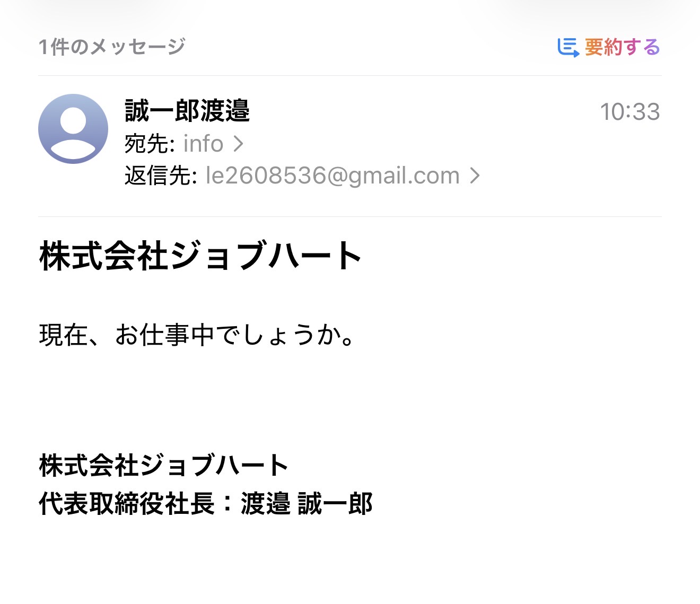Tap the divider line under the sender header

350,216
